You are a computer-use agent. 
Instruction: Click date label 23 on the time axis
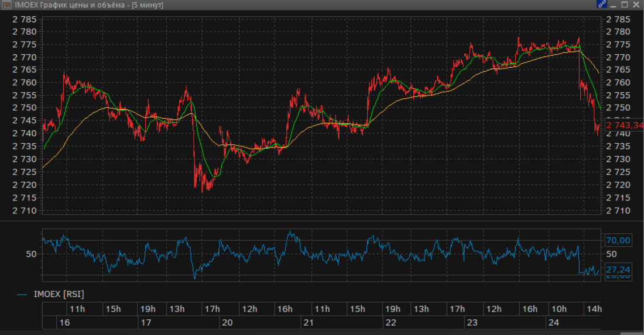(x=472, y=323)
